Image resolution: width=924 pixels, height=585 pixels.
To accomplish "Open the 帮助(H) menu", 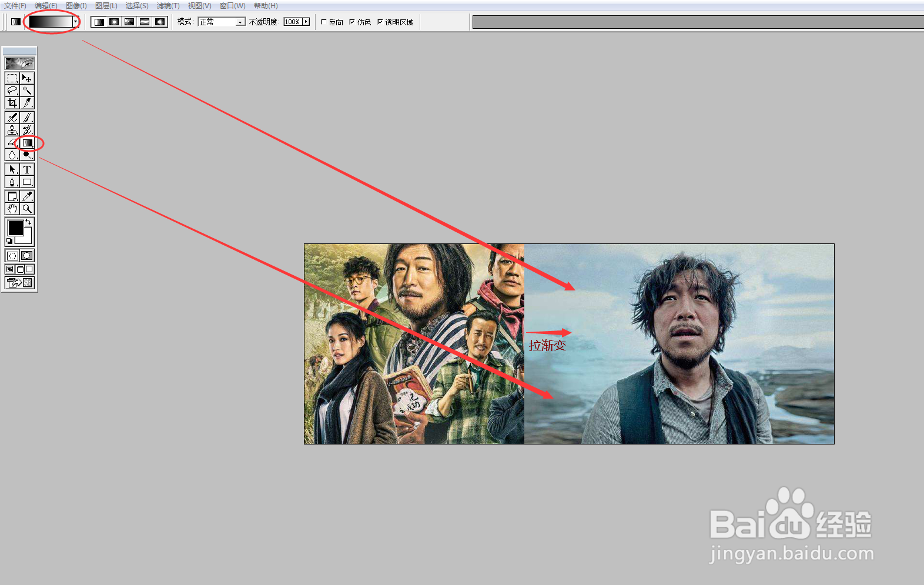I will pos(266,6).
